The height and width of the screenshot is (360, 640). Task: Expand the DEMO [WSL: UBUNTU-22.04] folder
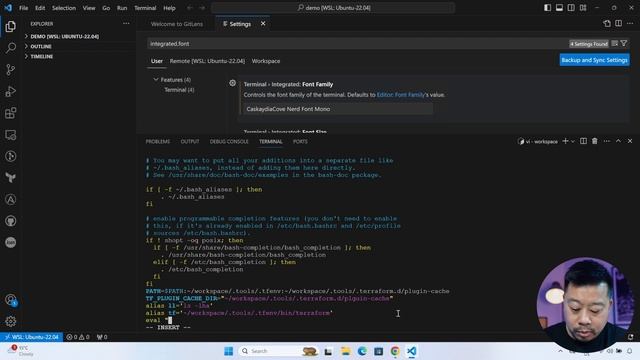tap(64, 36)
